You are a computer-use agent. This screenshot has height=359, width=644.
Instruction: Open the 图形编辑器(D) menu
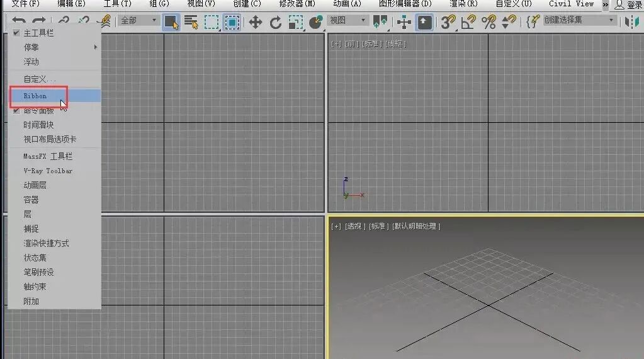(x=405, y=4)
